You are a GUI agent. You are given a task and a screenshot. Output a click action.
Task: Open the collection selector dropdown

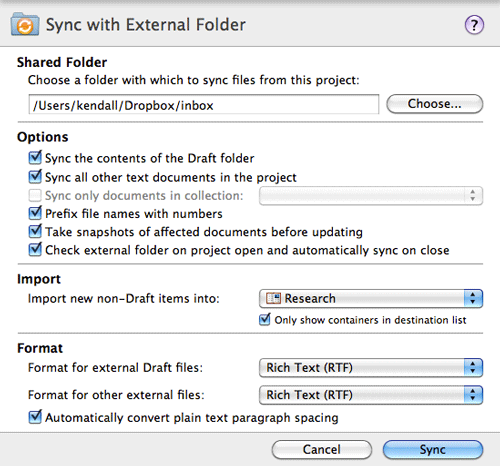pyautogui.click(x=371, y=196)
